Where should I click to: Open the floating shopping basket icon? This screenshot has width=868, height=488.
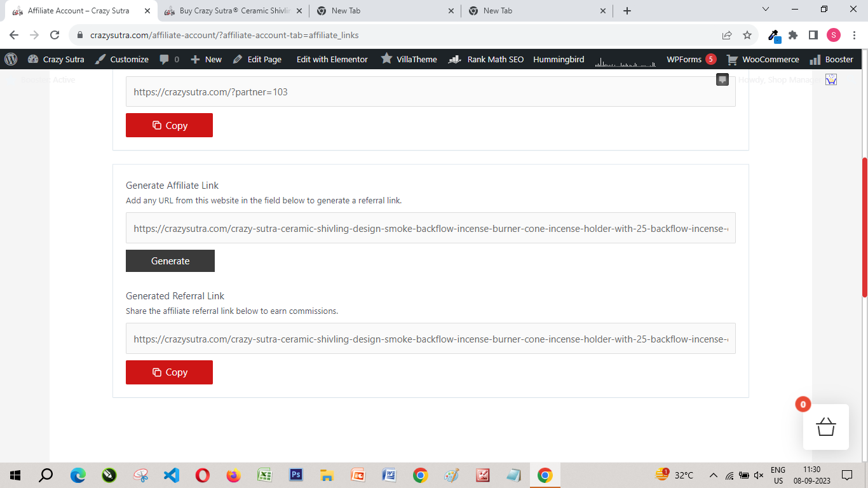coord(825,426)
